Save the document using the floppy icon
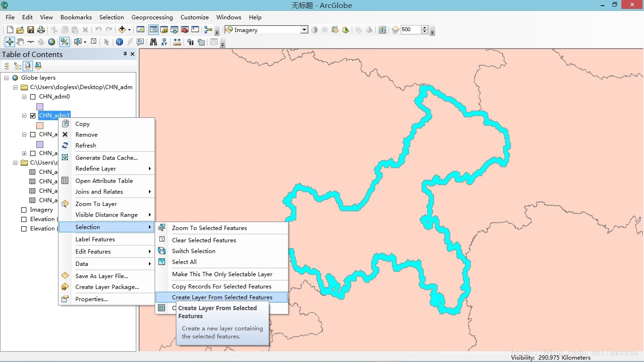 point(30,30)
